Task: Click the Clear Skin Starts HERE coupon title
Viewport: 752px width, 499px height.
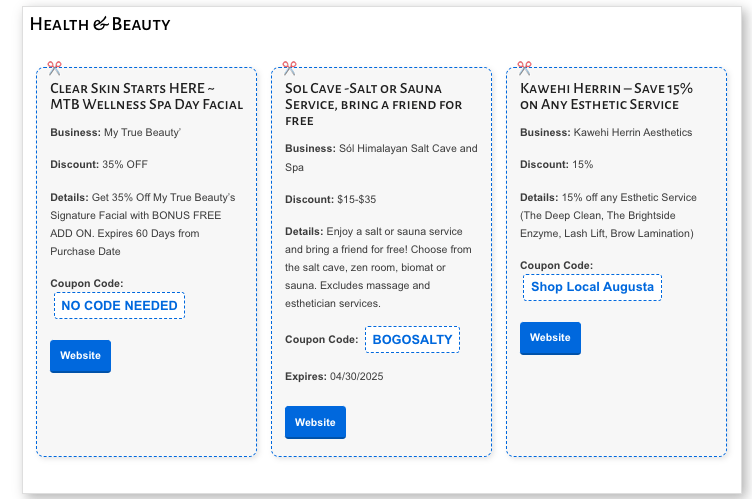Action: click(147, 96)
